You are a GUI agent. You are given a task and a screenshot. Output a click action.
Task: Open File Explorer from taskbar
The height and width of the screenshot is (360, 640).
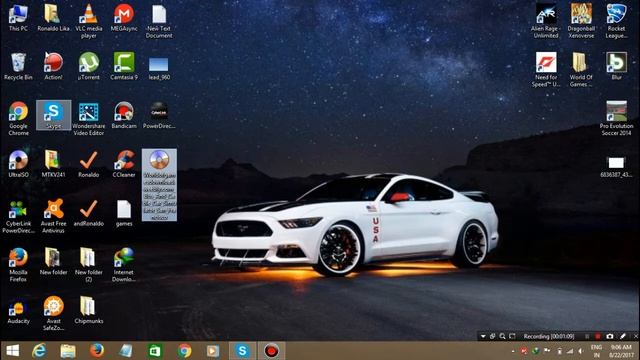(x=68, y=351)
